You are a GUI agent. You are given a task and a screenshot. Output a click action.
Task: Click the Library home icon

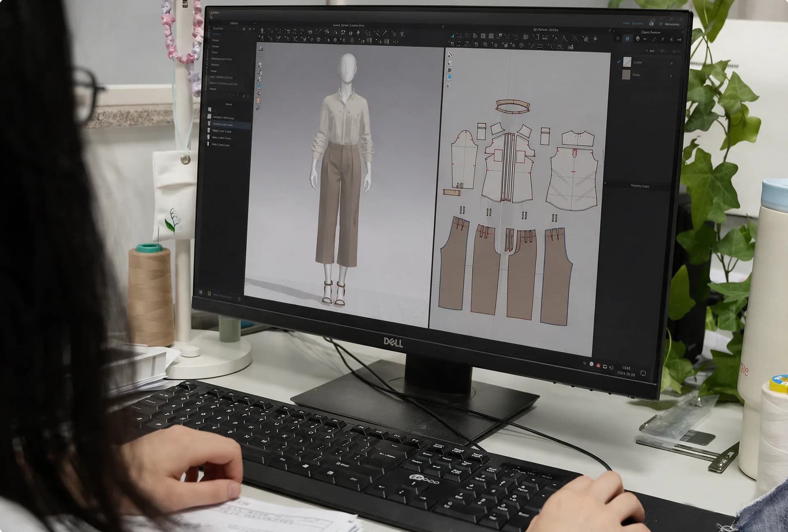click(x=244, y=29)
